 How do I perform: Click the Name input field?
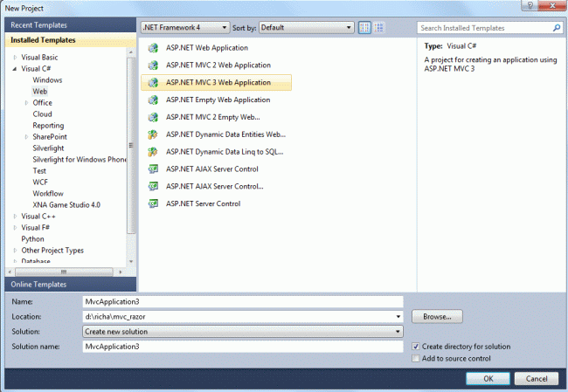[x=243, y=302]
